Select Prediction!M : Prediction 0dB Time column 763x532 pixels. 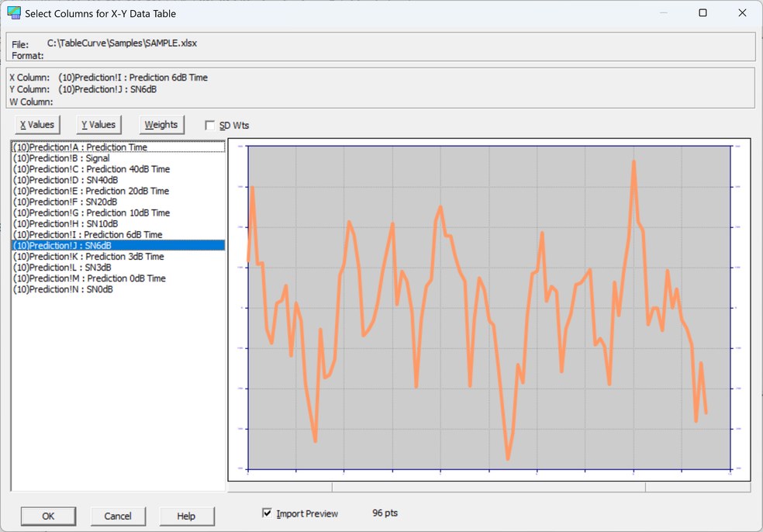point(118,278)
